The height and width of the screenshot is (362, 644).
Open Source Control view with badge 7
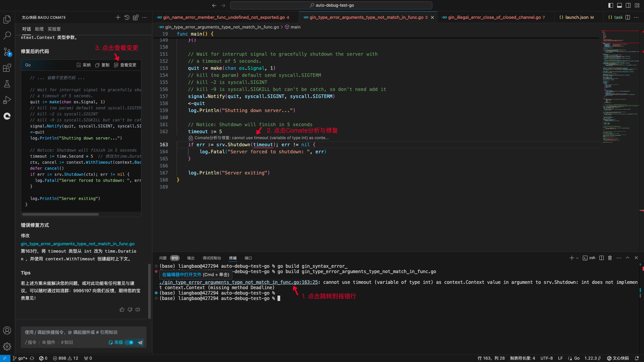click(7, 52)
